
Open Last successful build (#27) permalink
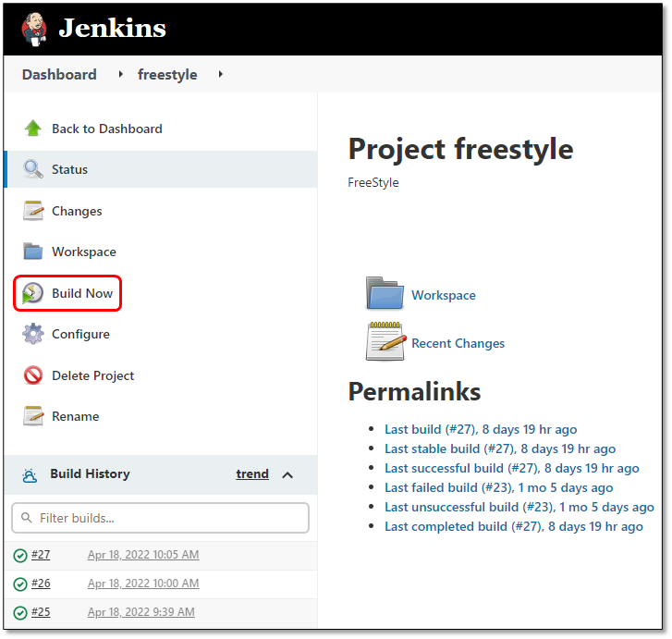tap(512, 468)
